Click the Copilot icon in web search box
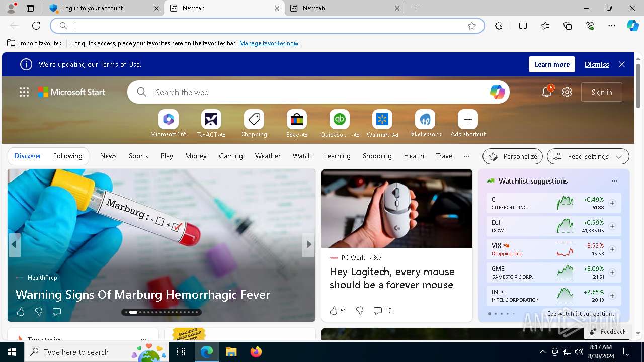This screenshot has width=644, height=362. tap(497, 92)
